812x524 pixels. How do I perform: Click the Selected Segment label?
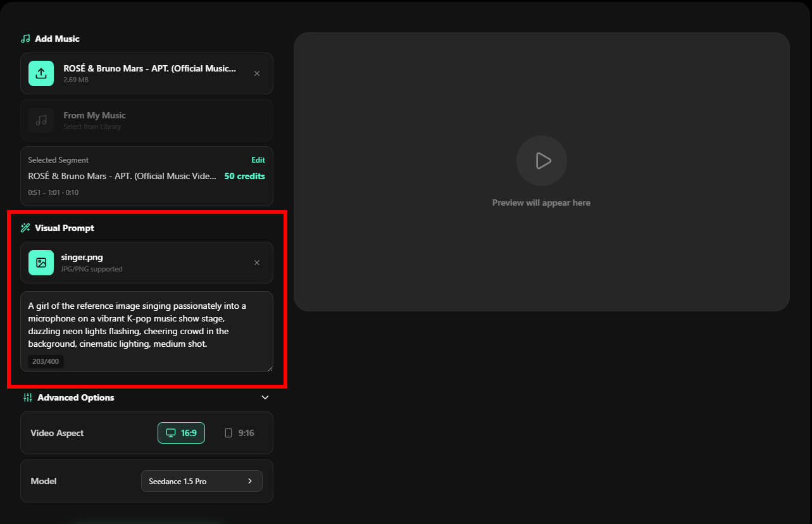[58, 160]
